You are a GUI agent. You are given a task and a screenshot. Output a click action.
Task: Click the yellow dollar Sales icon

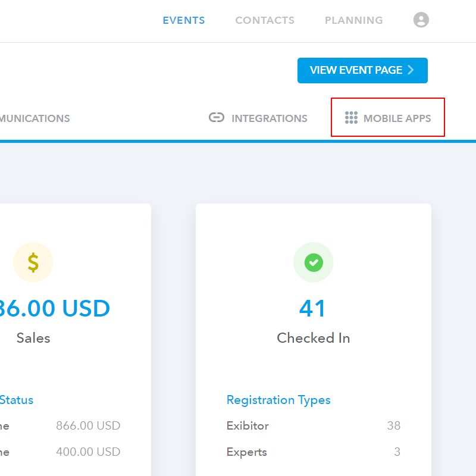[x=33, y=262]
